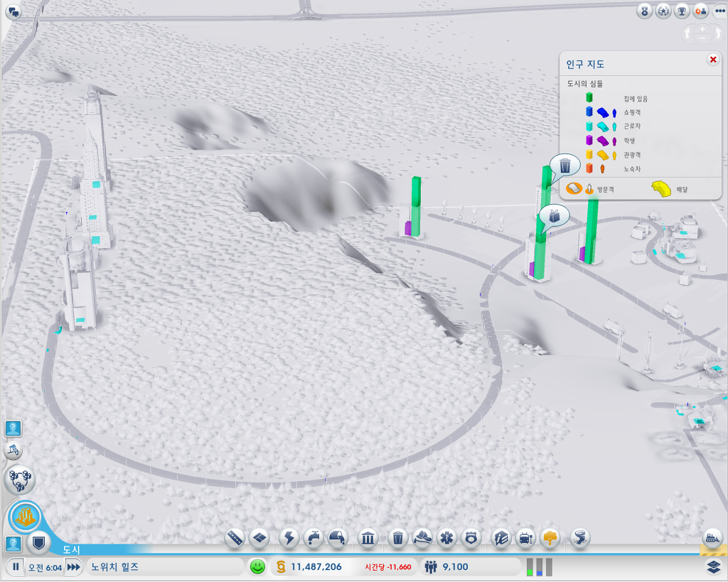Open the upper unknown-profile portrait button
Viewport: 728px width, 582px height.
14,428
